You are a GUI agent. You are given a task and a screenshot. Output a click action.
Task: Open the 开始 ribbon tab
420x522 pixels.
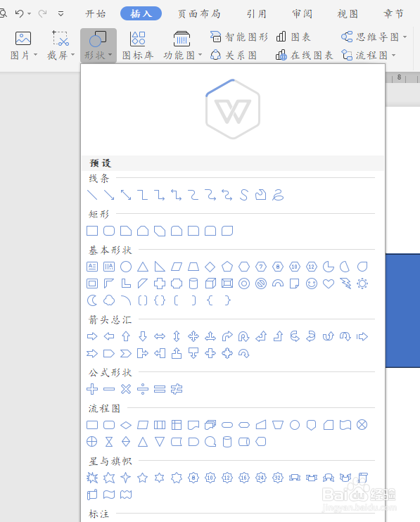click(96, 13)
